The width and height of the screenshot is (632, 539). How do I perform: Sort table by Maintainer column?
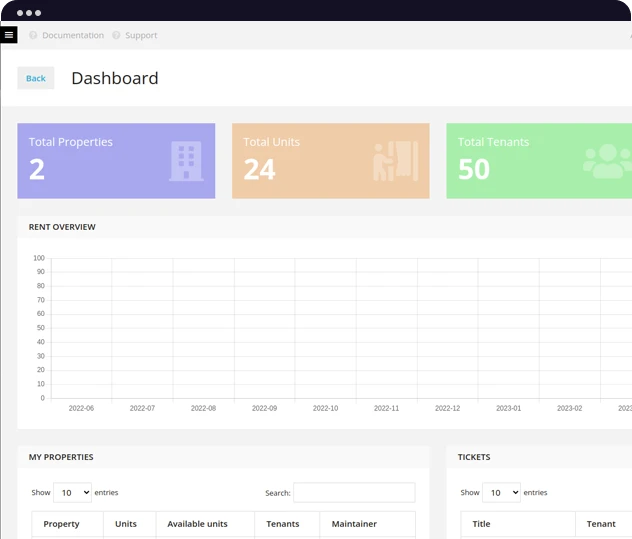pyautogui.click(x=354, y=524)
